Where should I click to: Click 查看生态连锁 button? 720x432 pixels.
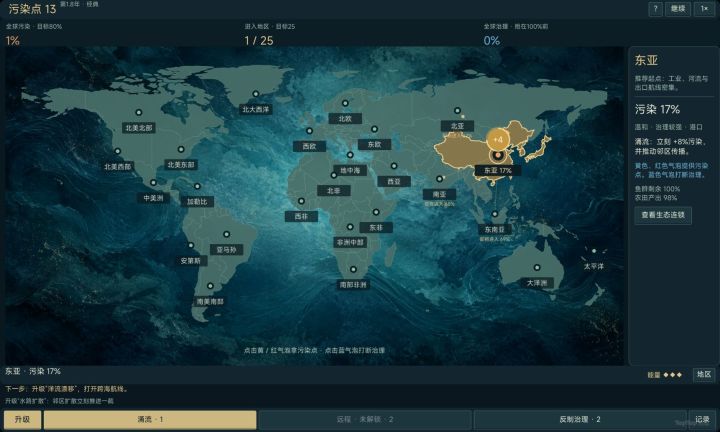[663, 215]
